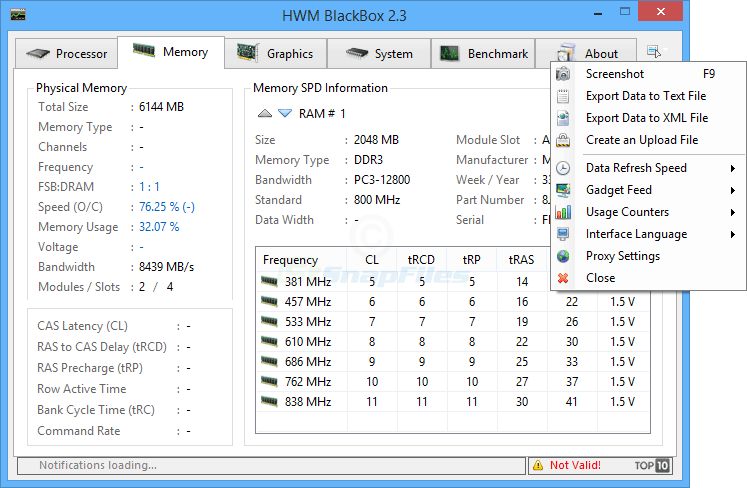Click the globe icon for Proxy Settings
The image size is (747, 488).
coord(563,256)
